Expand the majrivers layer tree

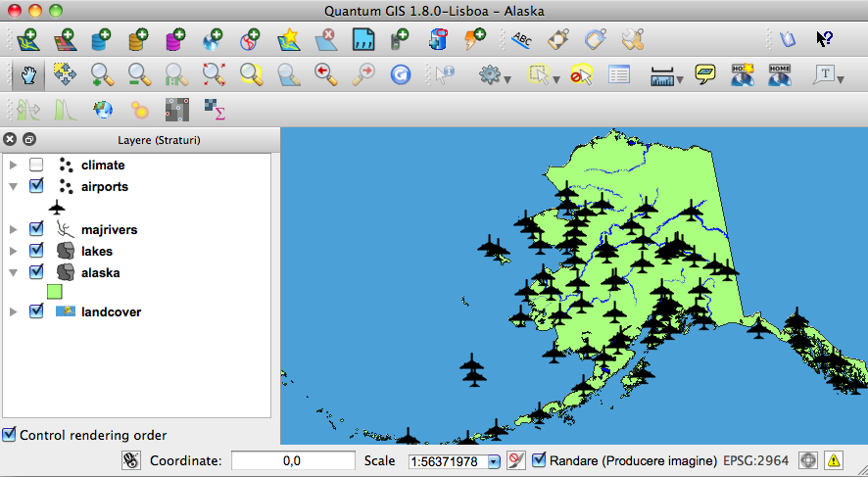(x=14, y=229)
